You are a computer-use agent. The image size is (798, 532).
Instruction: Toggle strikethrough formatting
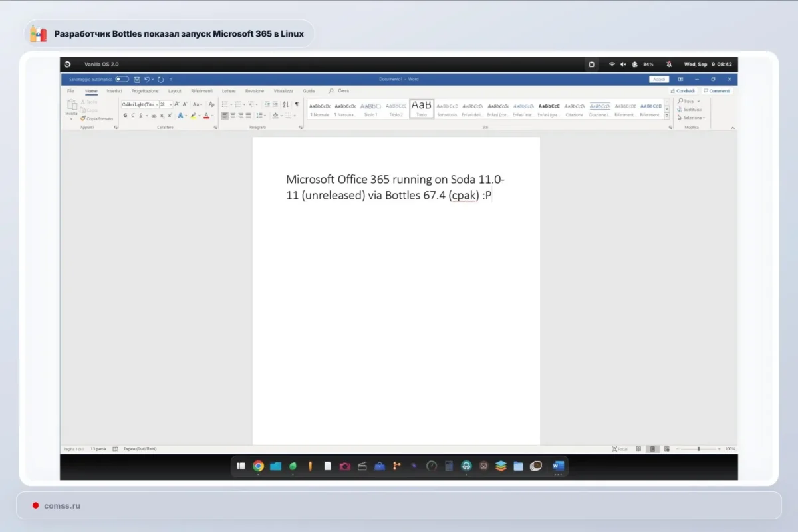click(154, 116)
